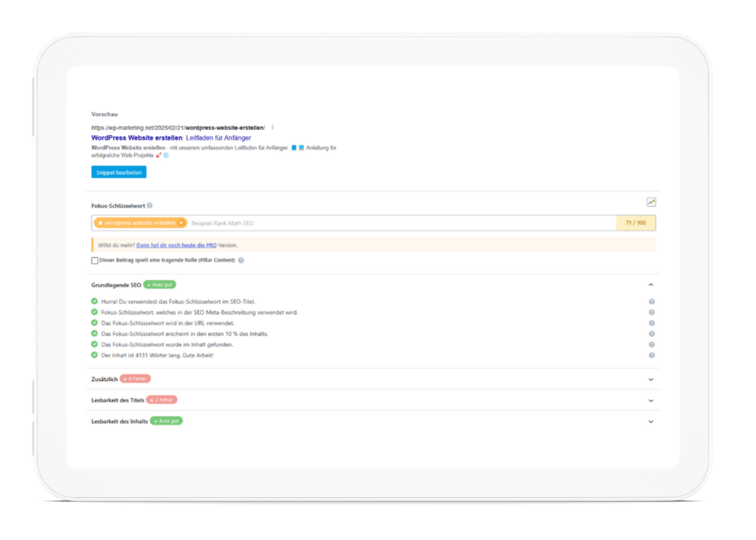
Task: Click the Alles gut badge beside Grundlegende SEO
Action: tap(159, 284)
